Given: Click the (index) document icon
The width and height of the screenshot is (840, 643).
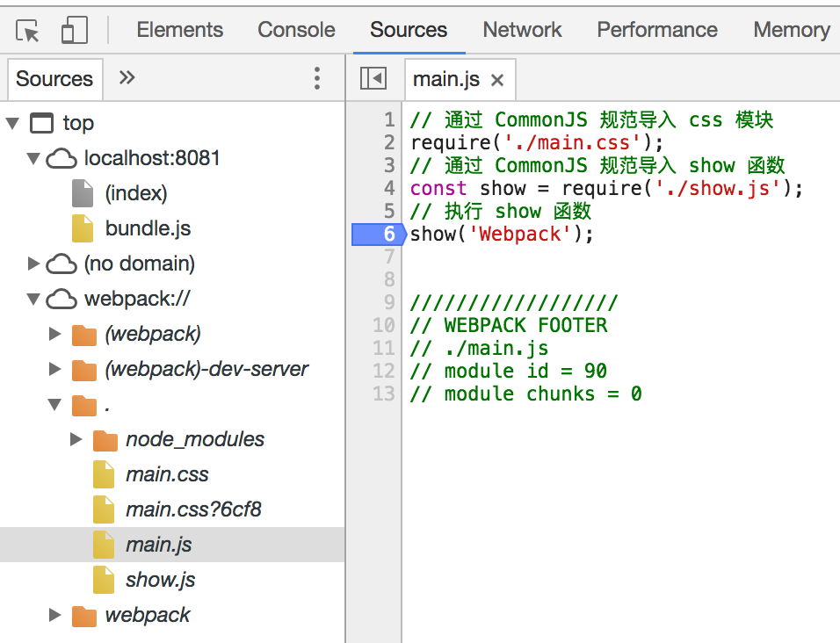Looking at the screenshot, I should pyautogui.click(x=83, y=193).
